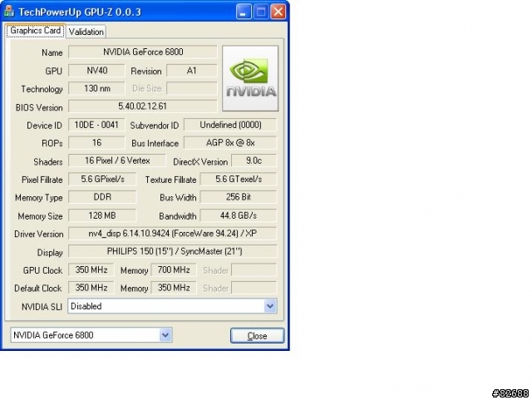Click the Default Clock 350 MHz value
The image size is (532, 400).
click(x=91, y=288)
